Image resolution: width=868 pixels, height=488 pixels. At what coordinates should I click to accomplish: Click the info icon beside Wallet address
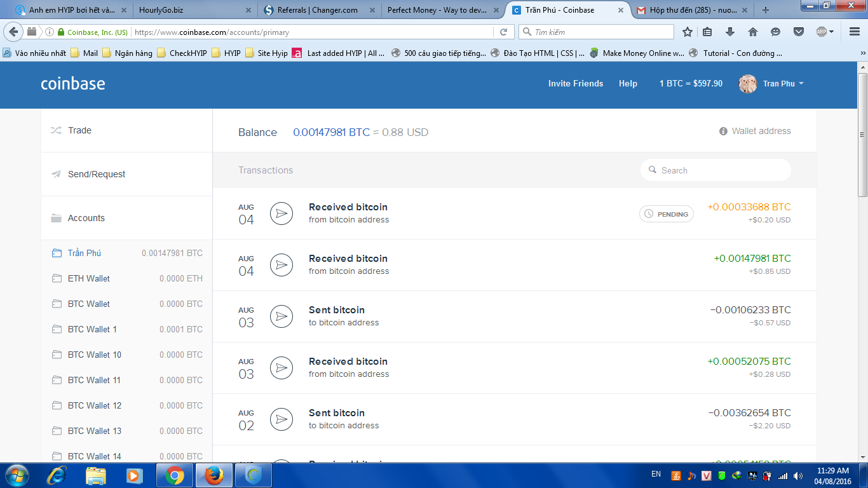click(x=723, y=132)
